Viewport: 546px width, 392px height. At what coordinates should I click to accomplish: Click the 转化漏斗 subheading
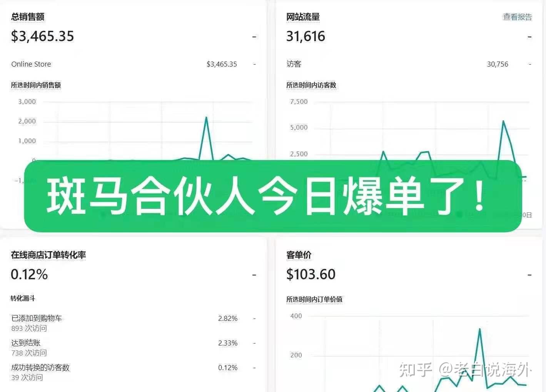(x=23, y=298)
